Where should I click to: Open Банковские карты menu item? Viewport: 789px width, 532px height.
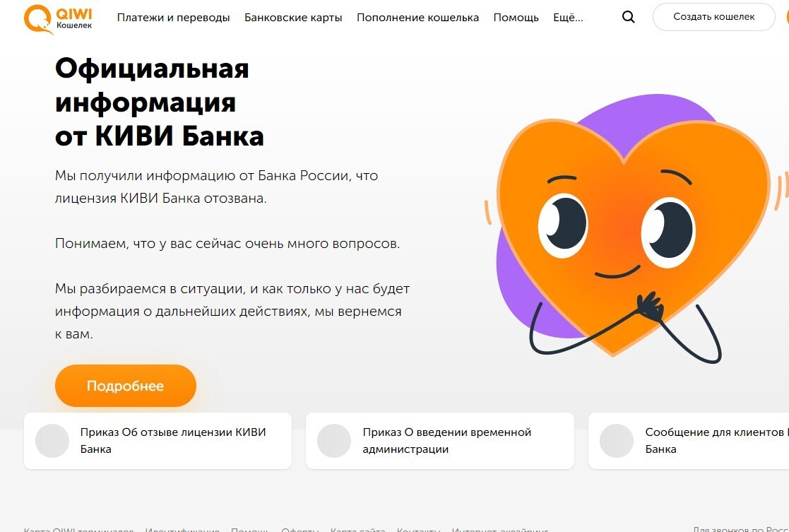pyautogui.click(x=293, y=18)
